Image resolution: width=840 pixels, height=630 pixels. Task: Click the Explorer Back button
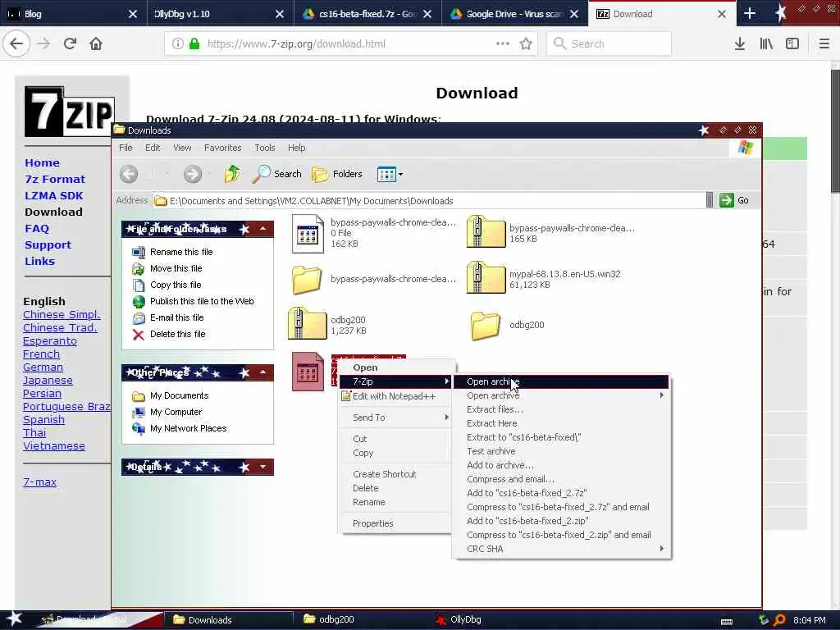(129, 174)
